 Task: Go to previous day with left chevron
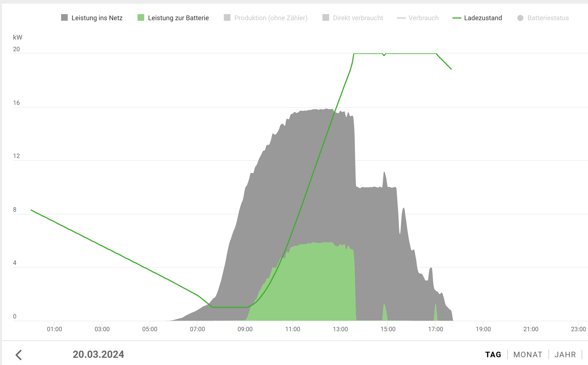coord(19,355)
